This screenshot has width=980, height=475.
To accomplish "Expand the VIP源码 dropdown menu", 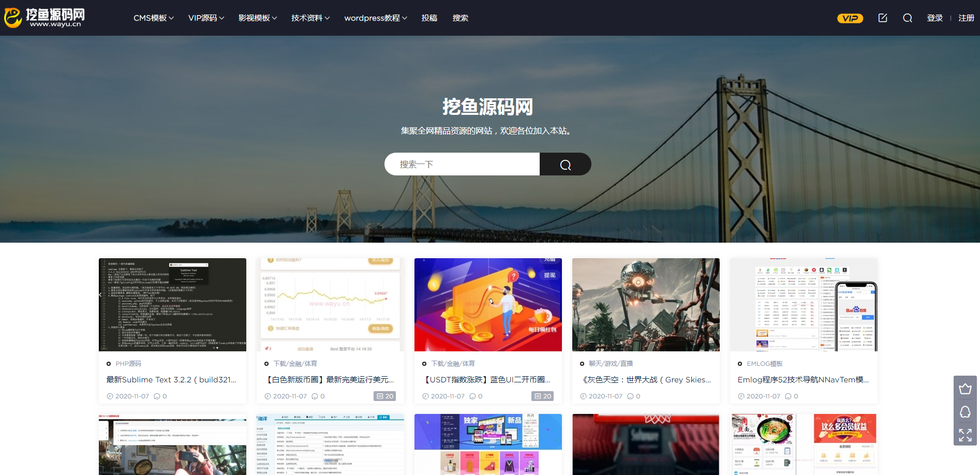I will pos(206,18).
